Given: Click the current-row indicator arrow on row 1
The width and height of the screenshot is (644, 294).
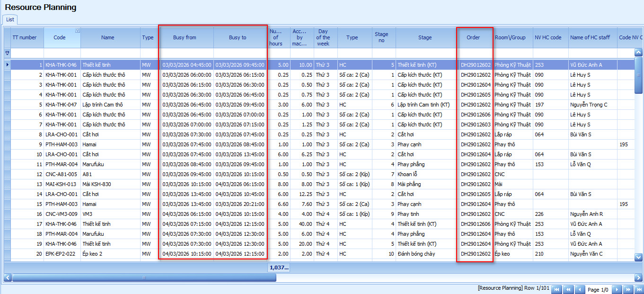Looking at the screenshot, I should click(7, 65).
